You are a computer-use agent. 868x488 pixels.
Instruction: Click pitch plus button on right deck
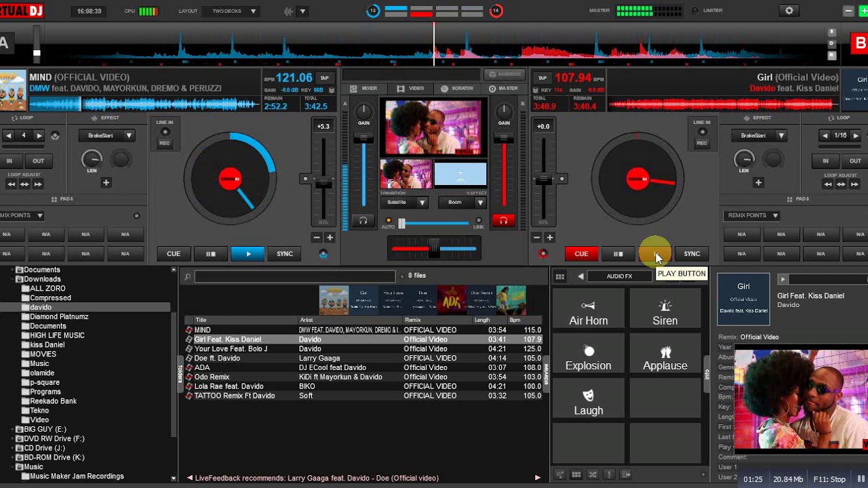click(x=550, y=238)
